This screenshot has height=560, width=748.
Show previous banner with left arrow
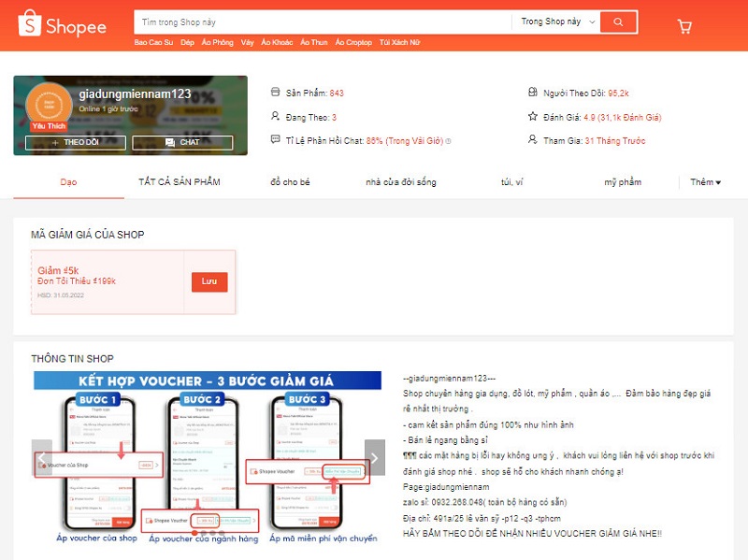(41, 457)
